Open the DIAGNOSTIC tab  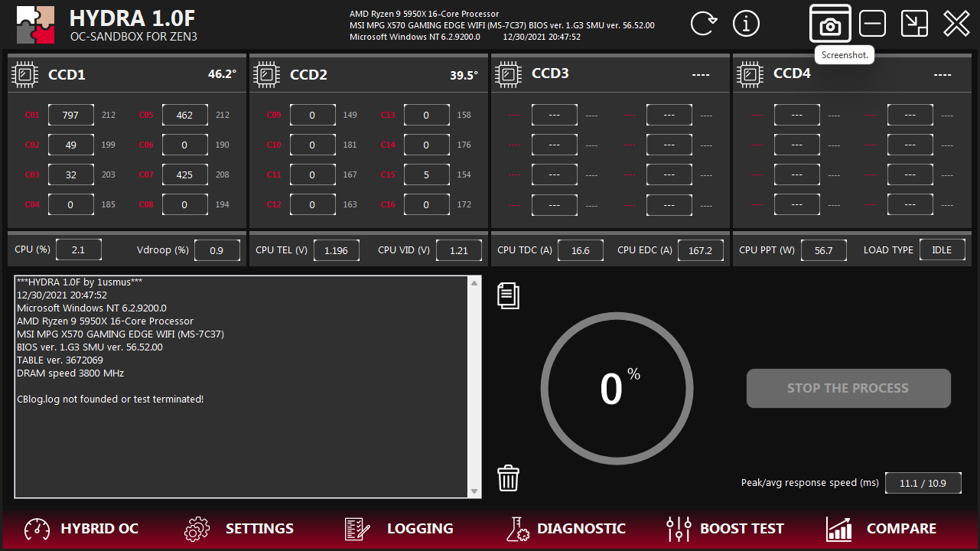click(566, 529)
